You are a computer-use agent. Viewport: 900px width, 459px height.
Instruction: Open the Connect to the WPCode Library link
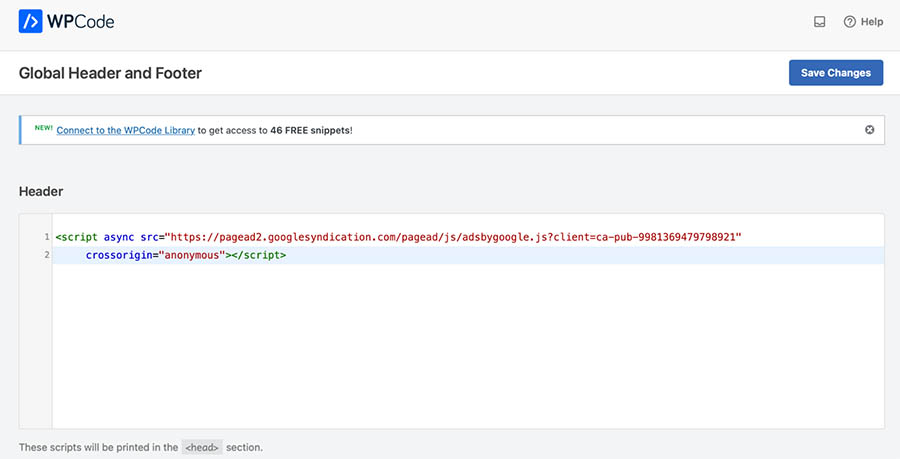click(125, 130)
